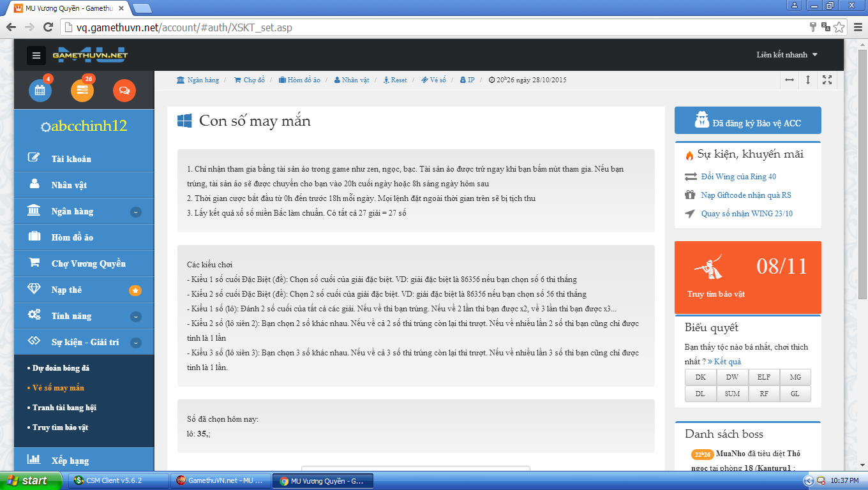Open the Đổi Wing của Ring 40 link
868x490 pixels.
coord(738,177)
